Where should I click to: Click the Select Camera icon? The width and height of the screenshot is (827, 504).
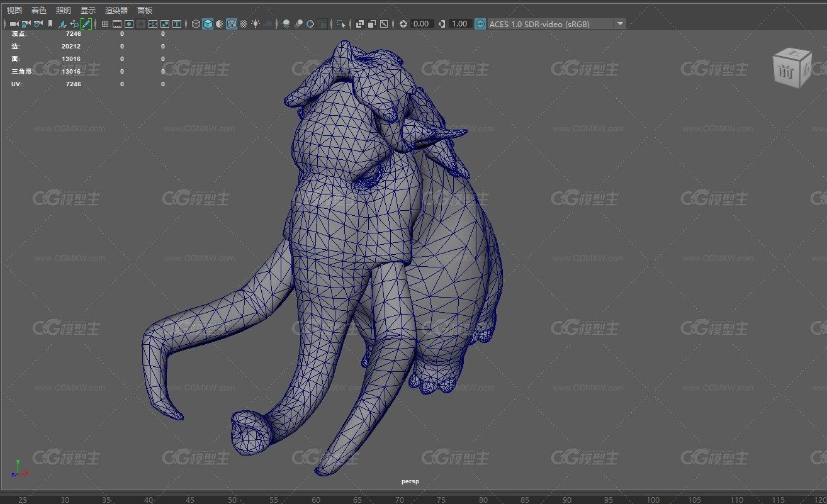coord(14,24)
